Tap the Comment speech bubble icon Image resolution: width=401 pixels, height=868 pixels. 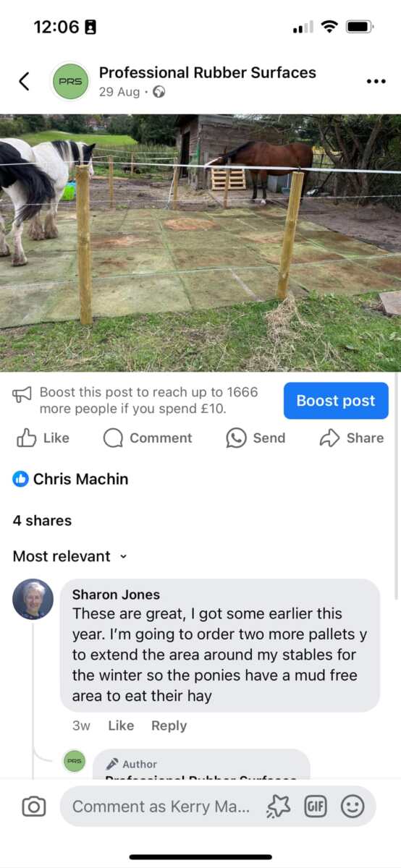(x=113, y=438)
